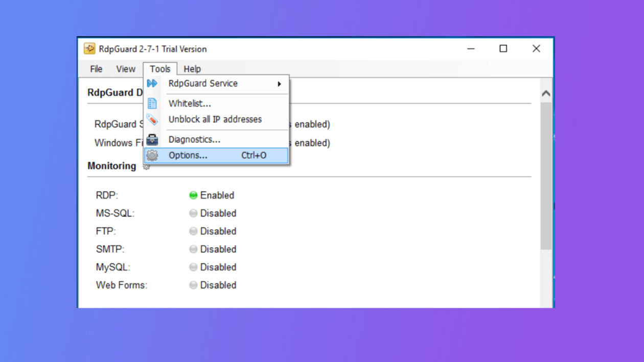Click the MySQL Disabled text
This screenshot has width=644, height=362.
218,267
